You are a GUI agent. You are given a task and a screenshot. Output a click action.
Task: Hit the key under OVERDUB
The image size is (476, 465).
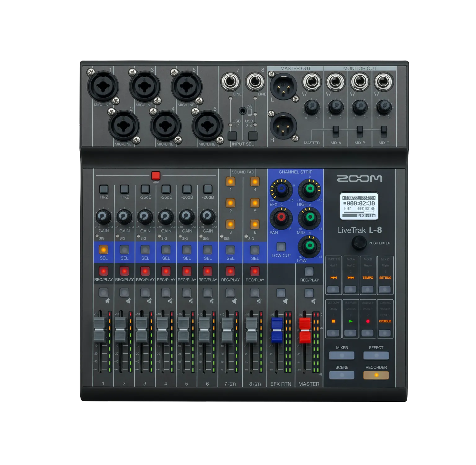(x=385, y=333)
